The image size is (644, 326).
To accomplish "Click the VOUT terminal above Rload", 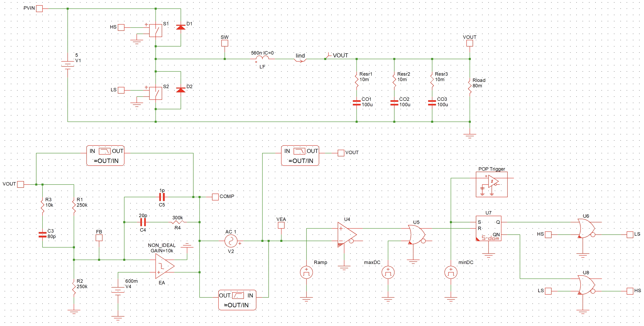I will click(x=470, y=43).
